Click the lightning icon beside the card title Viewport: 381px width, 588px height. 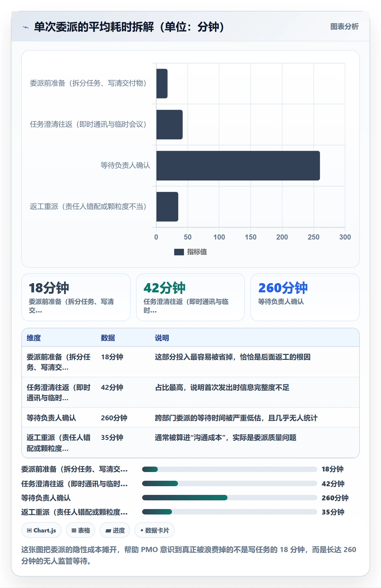pyautogui.click(x=26, y=27)
